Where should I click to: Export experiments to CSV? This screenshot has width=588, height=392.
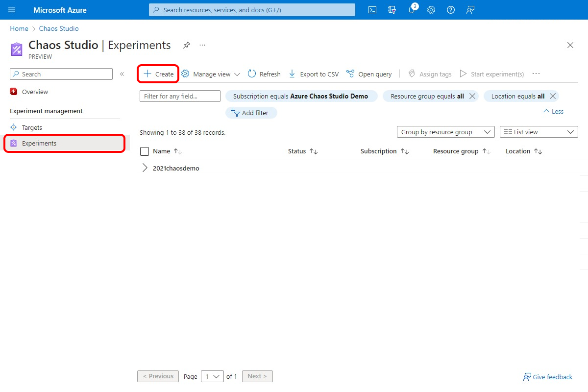click(x=314, y=73)
